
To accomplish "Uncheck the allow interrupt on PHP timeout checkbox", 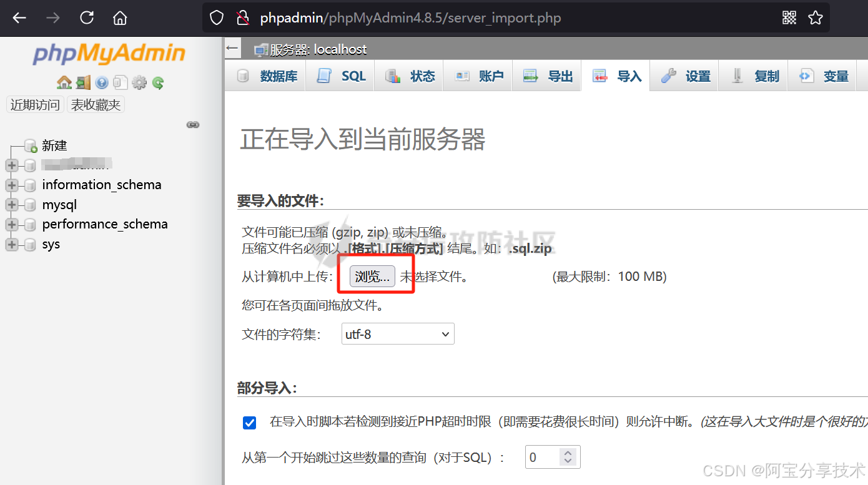I will 249,423.
